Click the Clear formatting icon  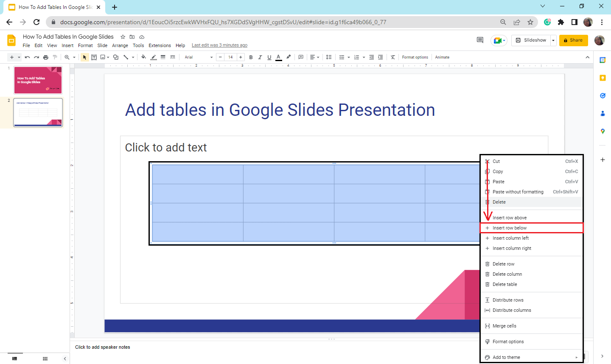click(x=393, y=57)
